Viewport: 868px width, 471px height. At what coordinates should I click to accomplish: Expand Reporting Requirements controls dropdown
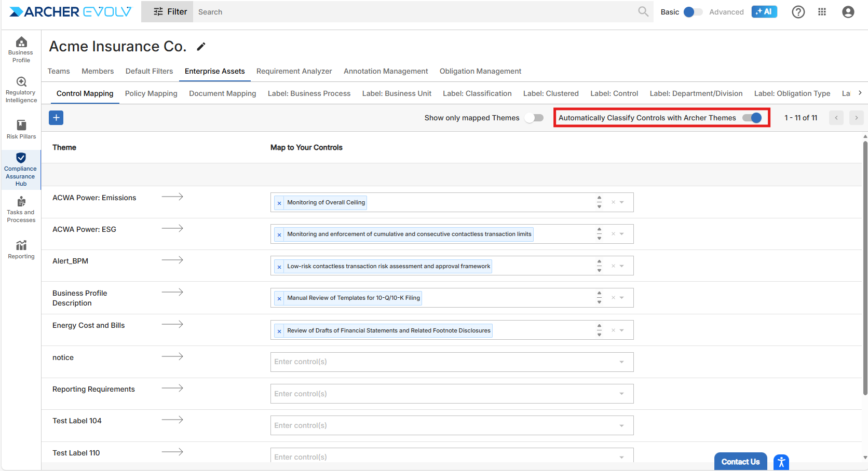621,394
